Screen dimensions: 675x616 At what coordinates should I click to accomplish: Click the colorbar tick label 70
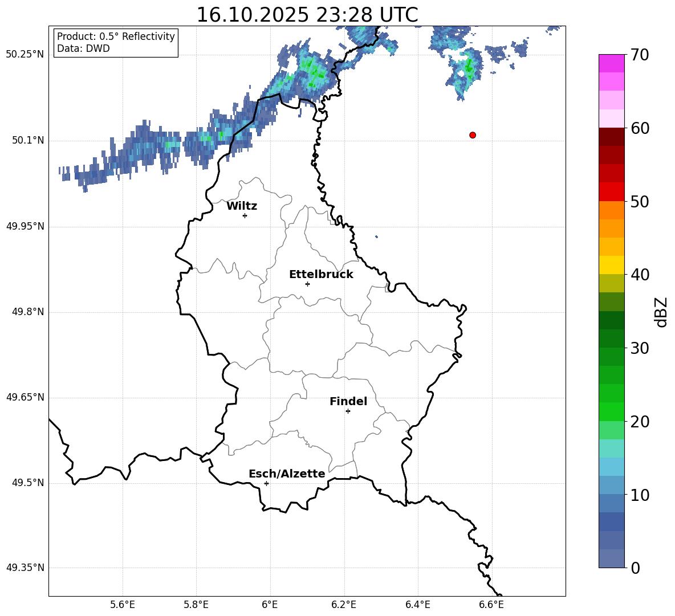coord(640,55)
